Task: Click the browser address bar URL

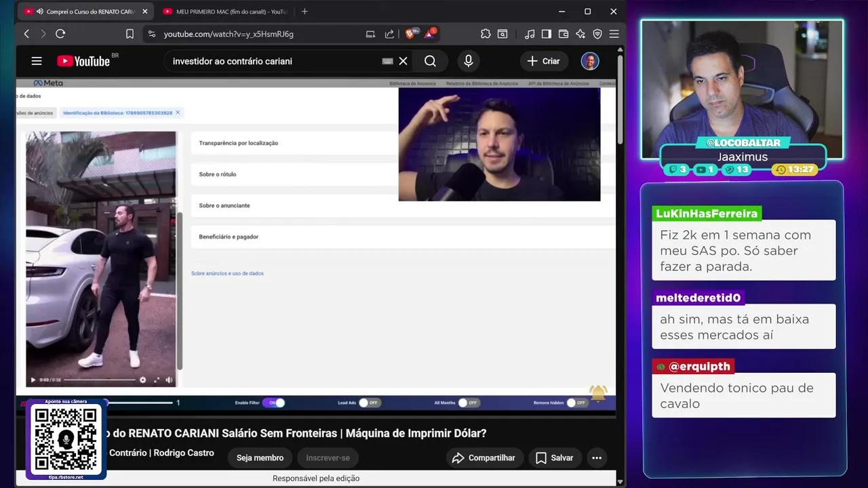Action: pos(229,34)
